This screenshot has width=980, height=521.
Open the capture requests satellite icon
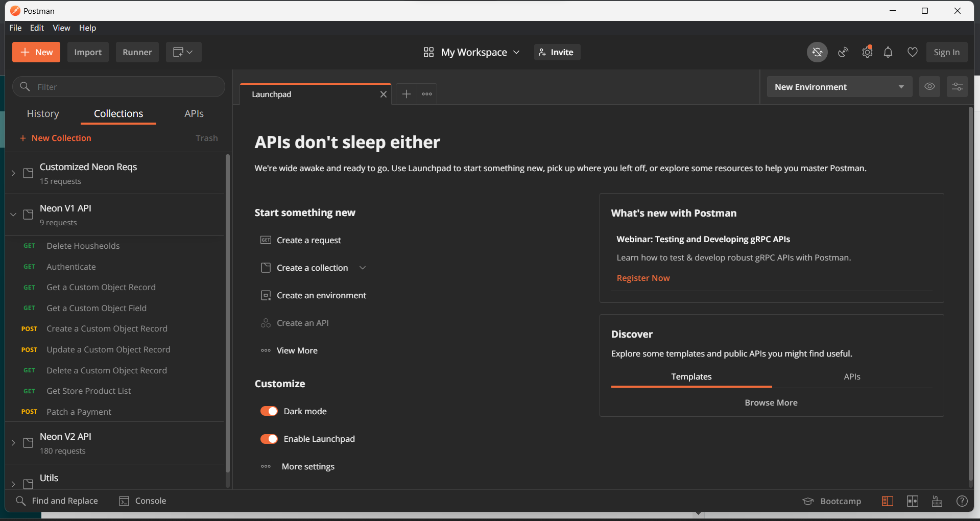[843, 52]
